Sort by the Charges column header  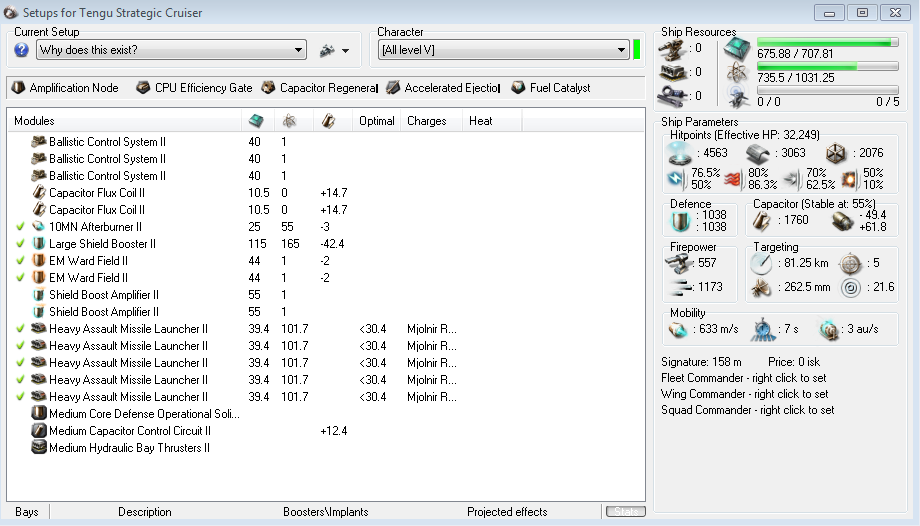tap(431, 121)
